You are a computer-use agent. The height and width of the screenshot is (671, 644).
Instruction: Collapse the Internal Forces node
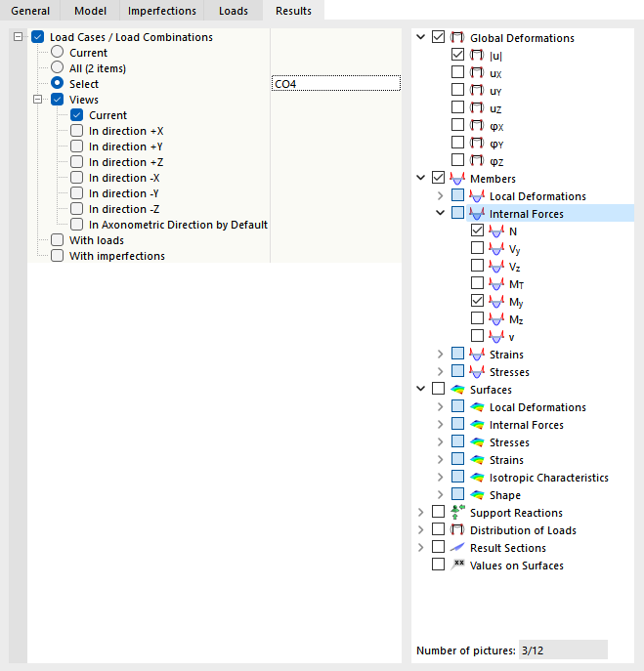tap(440, 213)
